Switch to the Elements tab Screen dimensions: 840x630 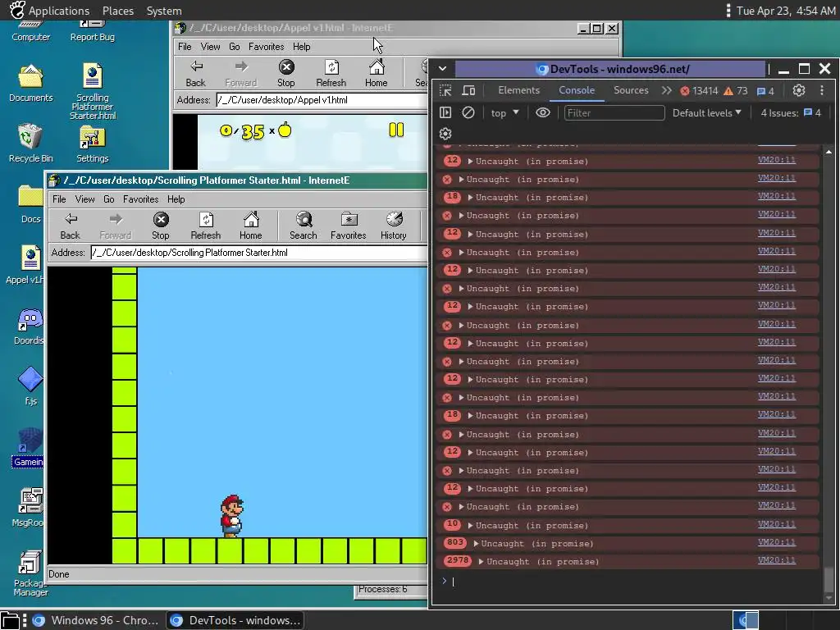point(518,90)
